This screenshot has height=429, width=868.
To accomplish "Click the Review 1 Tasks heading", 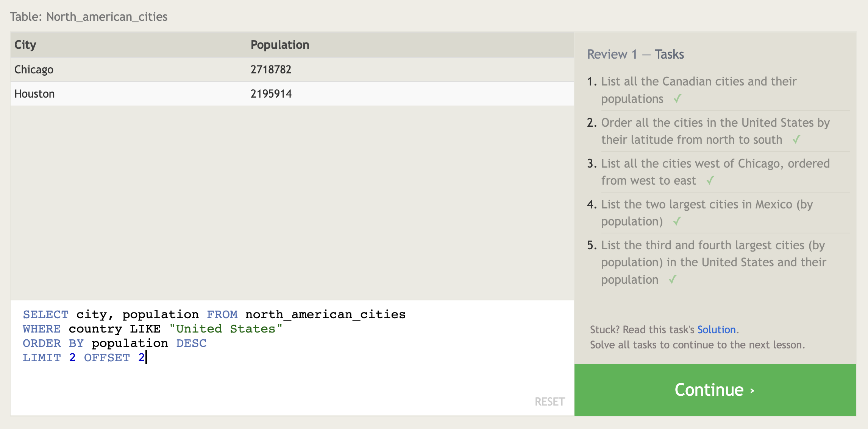I will (635, 54).
